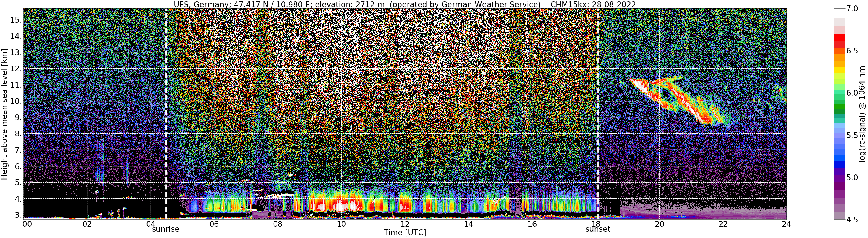Click the y-axis tick label '13.'
Viewport: 868px width, 238px height.
16,53
